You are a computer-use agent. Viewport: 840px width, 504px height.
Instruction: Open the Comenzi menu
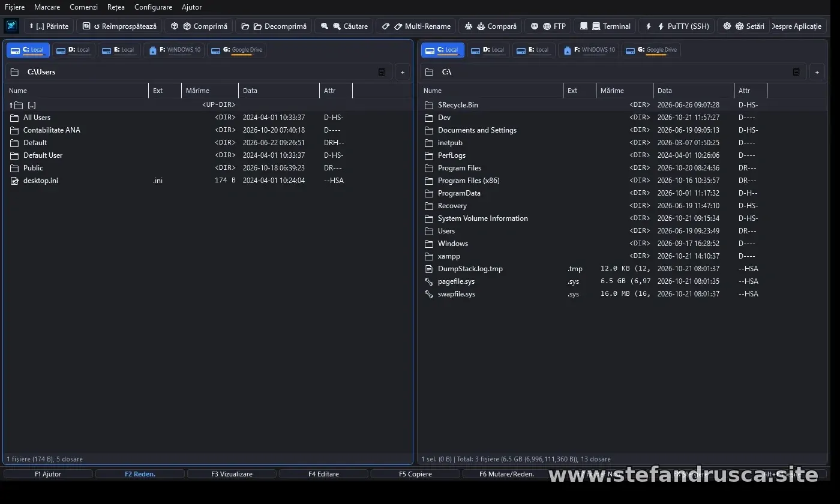(x=83, y=7)
